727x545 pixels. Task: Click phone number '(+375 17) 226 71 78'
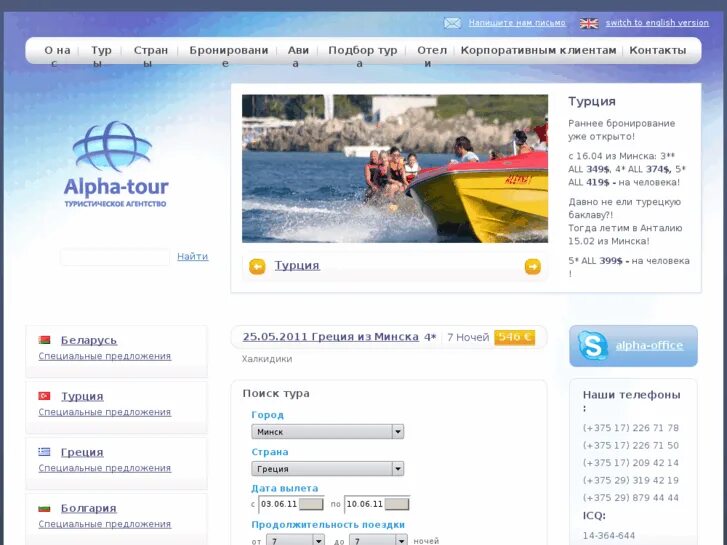631,428
